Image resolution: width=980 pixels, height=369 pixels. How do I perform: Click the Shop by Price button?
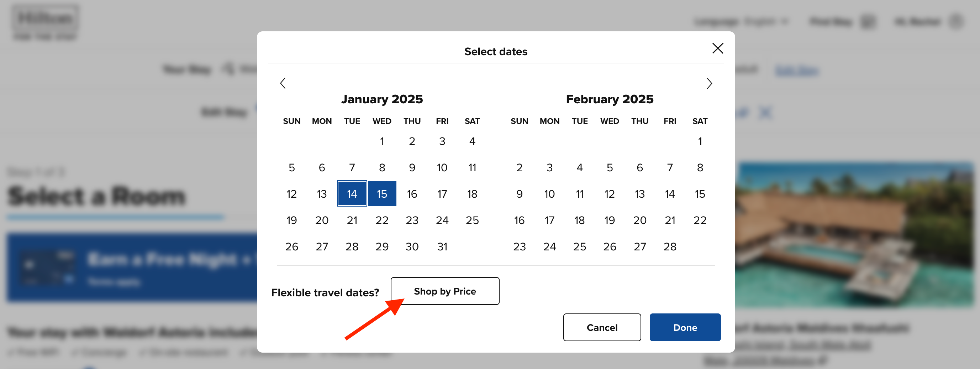click(445, 291)
